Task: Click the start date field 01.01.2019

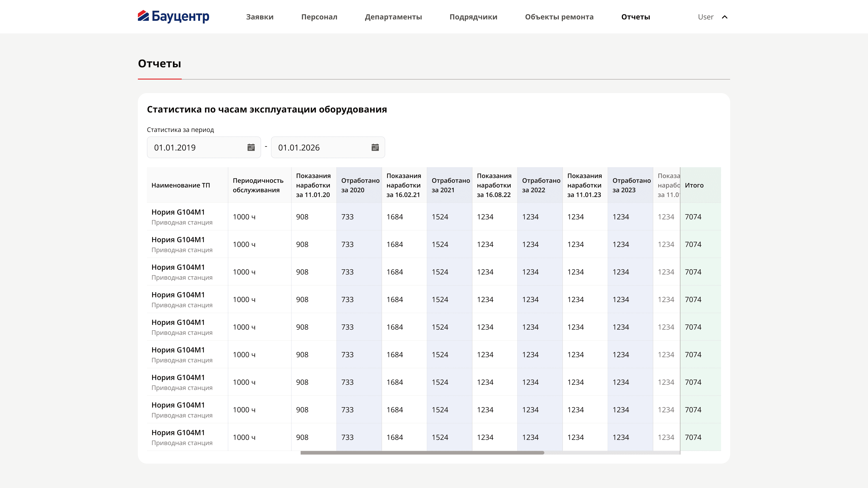Action: [x=204, y=148]
